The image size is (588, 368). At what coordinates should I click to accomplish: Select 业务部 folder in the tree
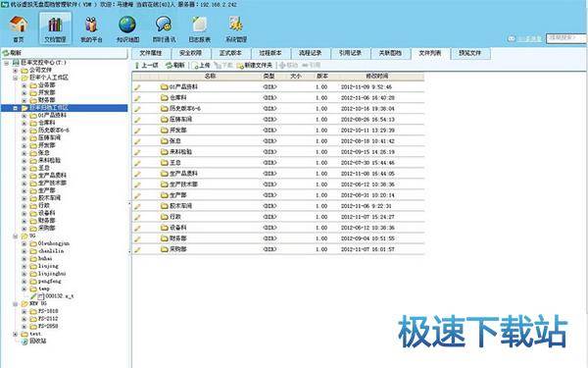point(42,85)
